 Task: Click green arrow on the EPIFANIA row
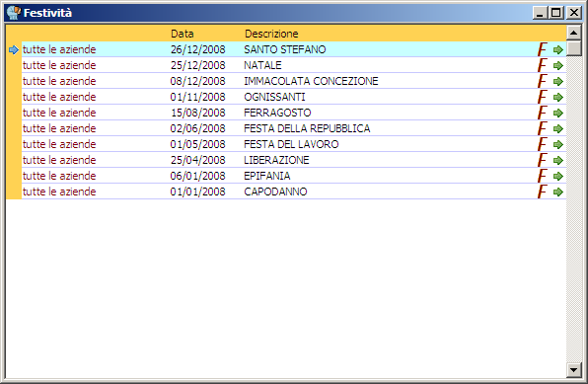[558, 176]
